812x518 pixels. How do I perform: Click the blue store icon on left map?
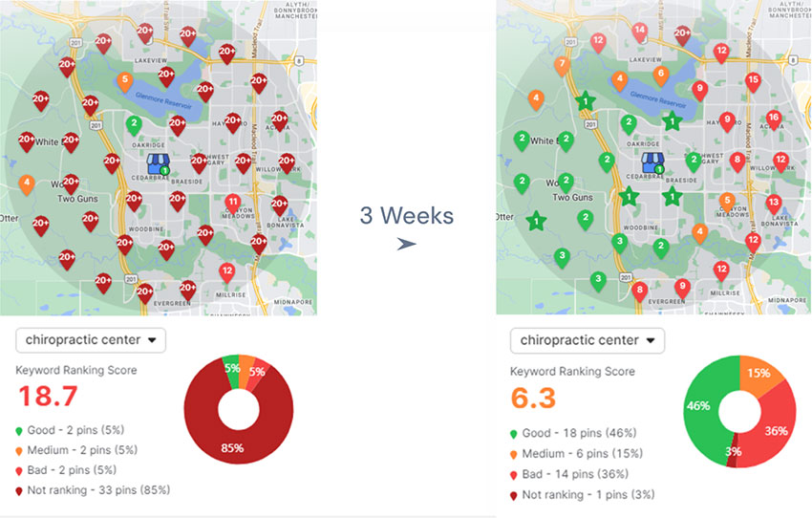pyautogui.click(x=157, y=162)
